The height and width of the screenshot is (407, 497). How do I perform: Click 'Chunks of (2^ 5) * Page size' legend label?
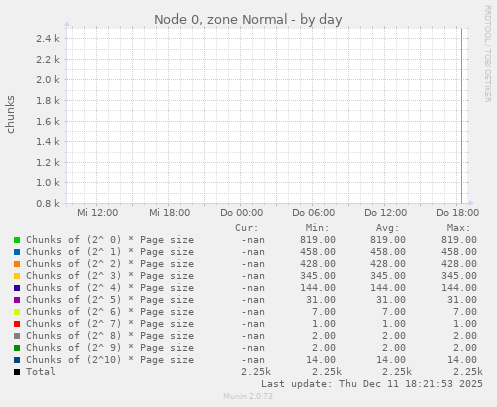110,300
